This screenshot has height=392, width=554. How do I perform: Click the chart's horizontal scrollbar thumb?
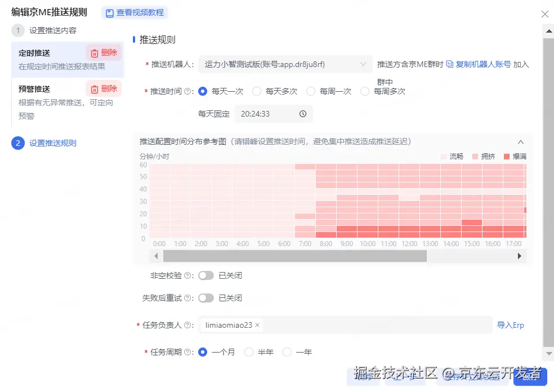tap(294, 256)
